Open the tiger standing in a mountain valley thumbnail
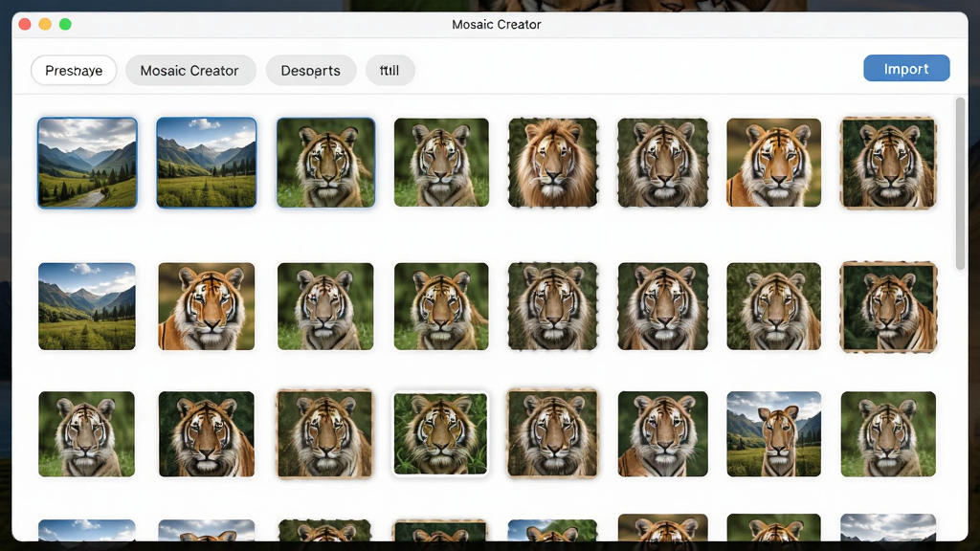This screenshot has width=980, height=551. 773,434
